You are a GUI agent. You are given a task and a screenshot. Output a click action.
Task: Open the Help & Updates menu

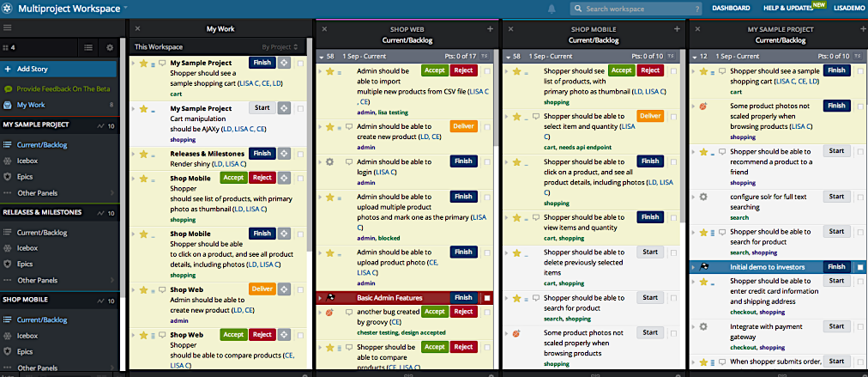[786, 9]
